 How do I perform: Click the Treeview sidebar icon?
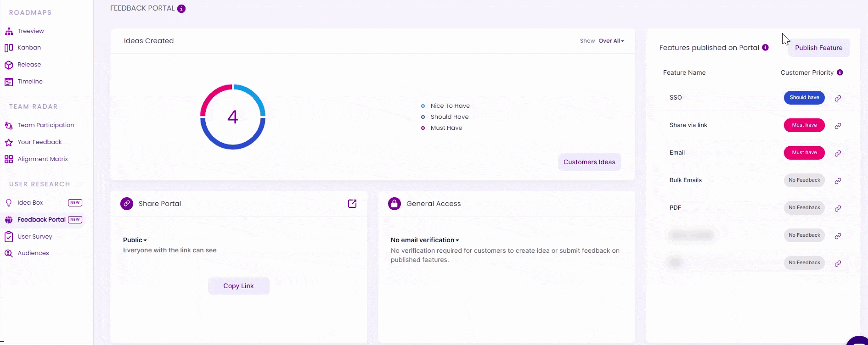[x=9, y=31]
